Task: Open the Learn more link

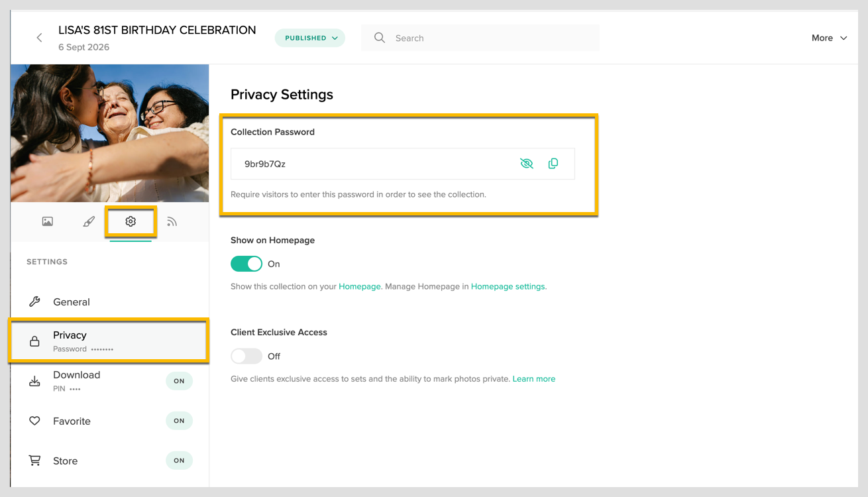Action: point(534,379)
